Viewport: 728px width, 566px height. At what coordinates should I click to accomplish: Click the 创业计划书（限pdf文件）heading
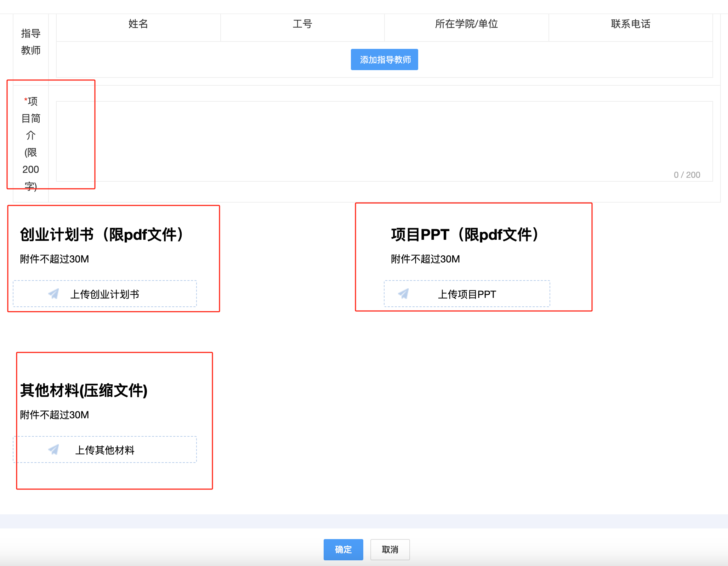click(102, 234)
